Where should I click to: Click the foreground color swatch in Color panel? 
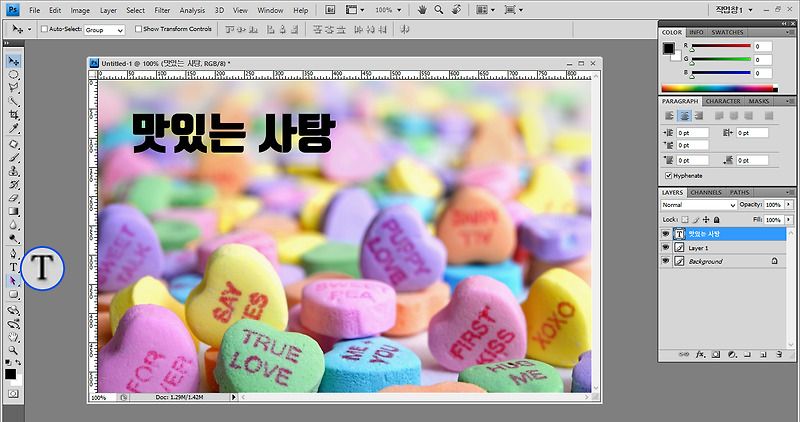coord(668,48)
